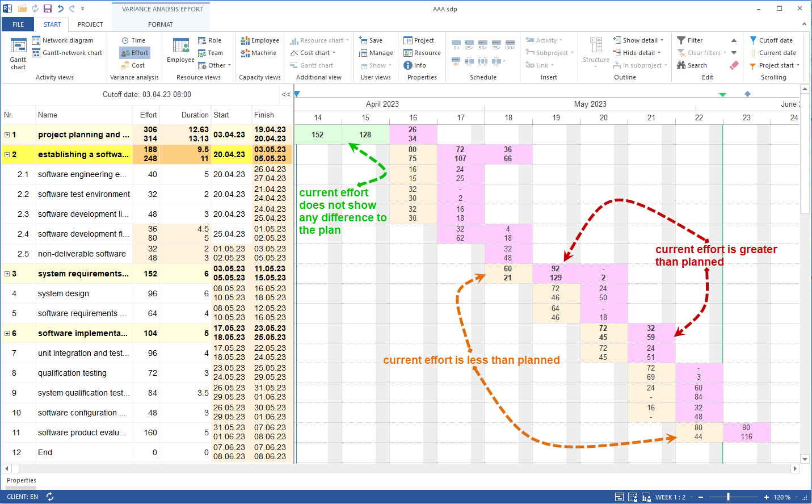Screen dimensions: 812x504
Task: Set schedule progress to 100%
Action: 510,45
